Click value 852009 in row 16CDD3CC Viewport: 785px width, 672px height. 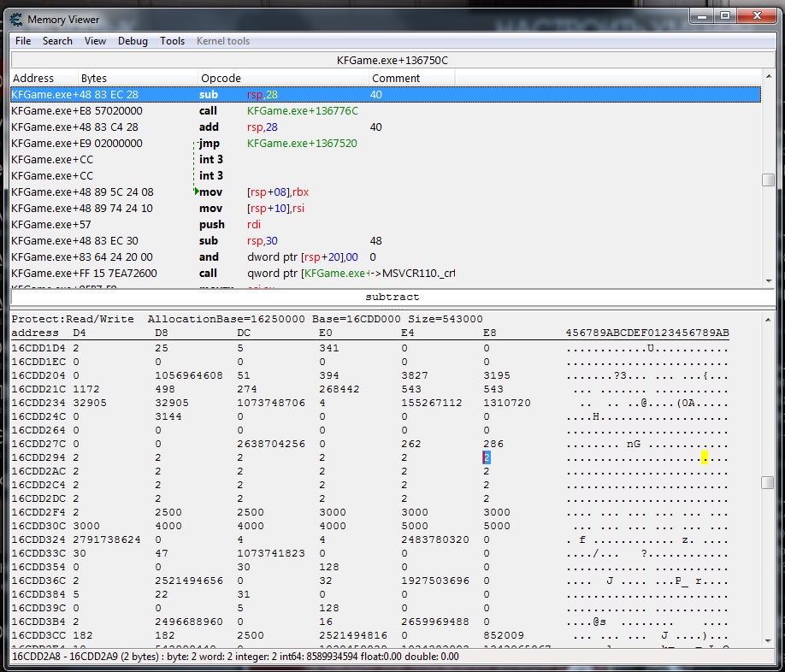pyautogui.click(x=504, y=635)
